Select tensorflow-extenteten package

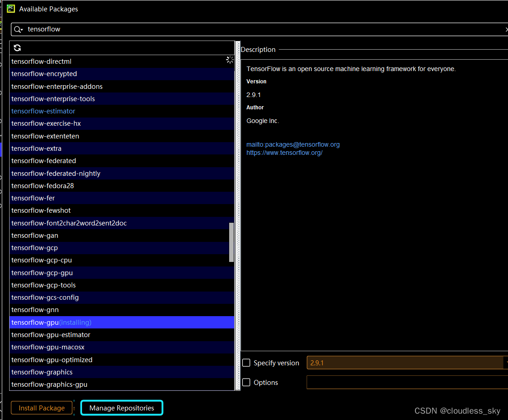point(122,136)
